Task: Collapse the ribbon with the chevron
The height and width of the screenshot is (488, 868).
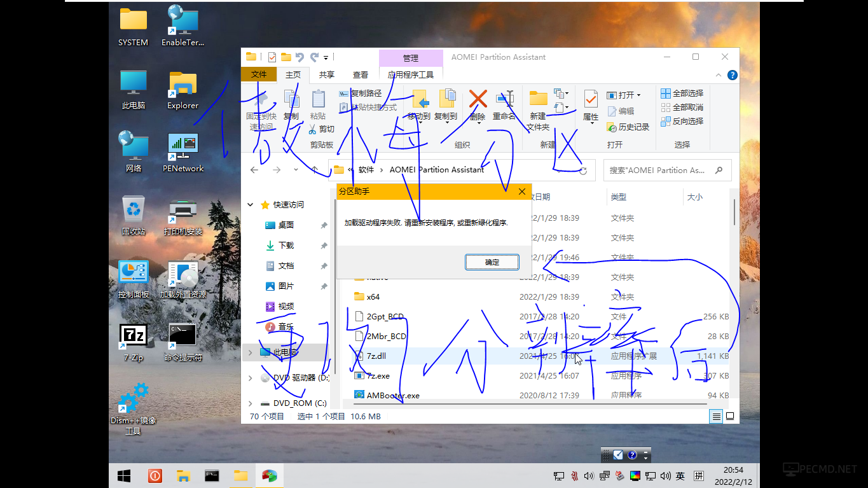Action: [x=720, y=75]
